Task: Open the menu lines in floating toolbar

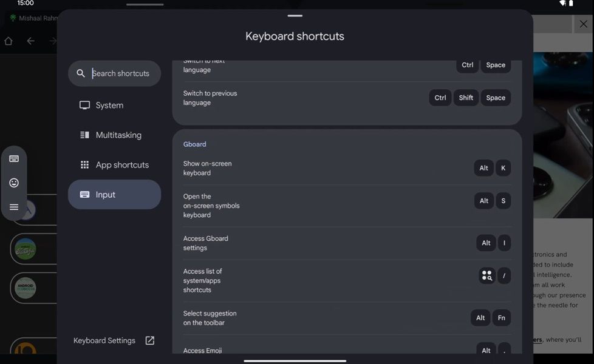Action: point(14,207)
